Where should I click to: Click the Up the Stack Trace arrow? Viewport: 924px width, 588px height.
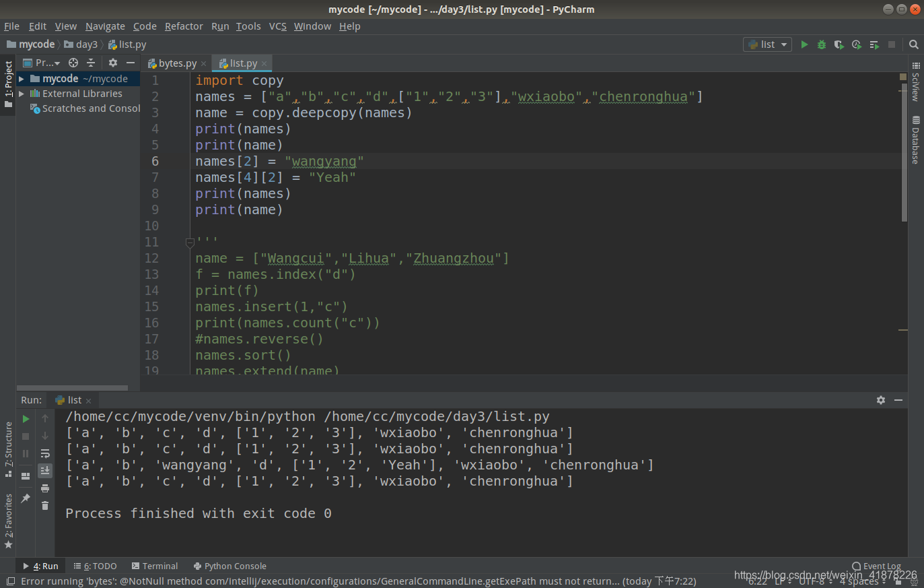[x=45, y=419]
